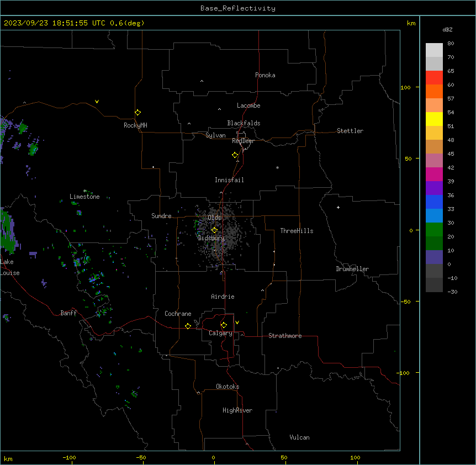Click the yellow diamond marker above RockyMH
Screen dimensions: 476x465
pyautogui.click(x=137, y=113)
